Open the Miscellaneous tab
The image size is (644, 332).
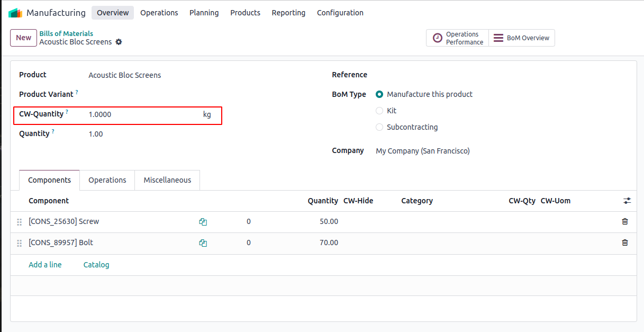(167, 180)
